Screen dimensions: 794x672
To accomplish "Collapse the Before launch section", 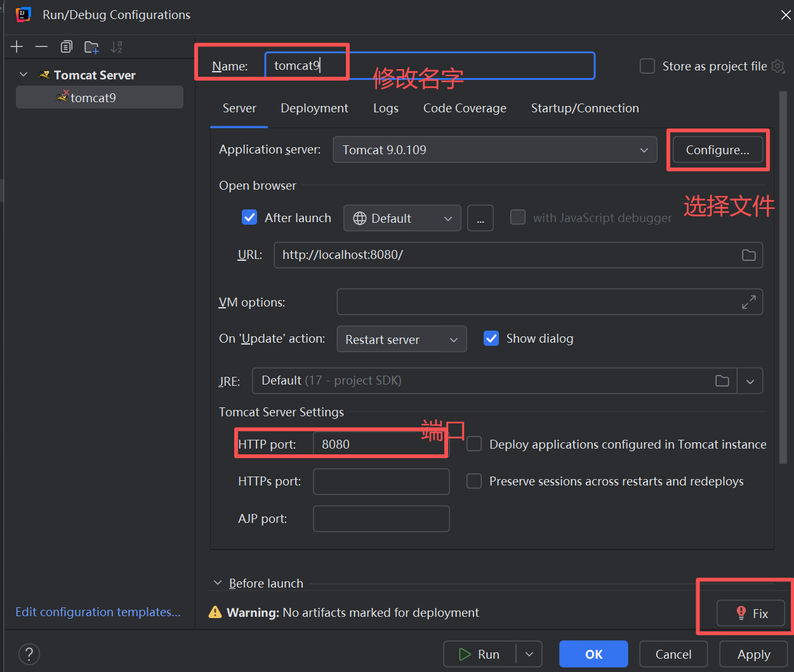I will 218,583.
